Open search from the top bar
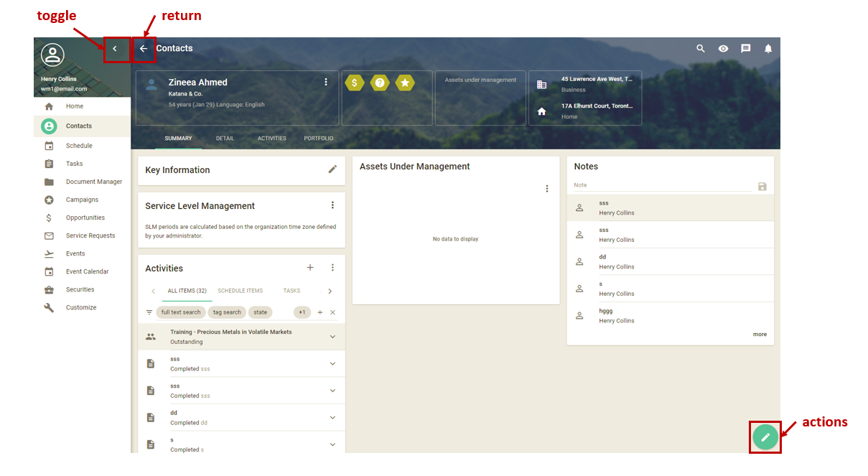The image size is (868, 476). [700, 48]
